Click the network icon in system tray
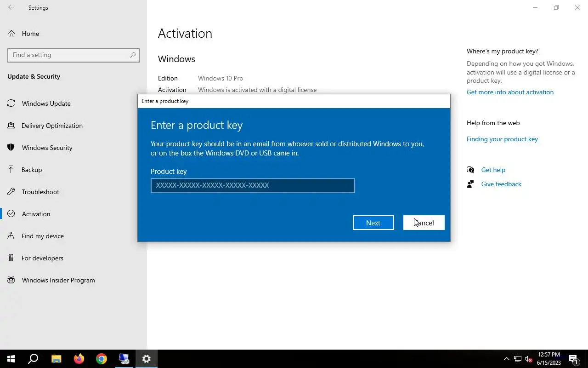Viewport: 588px width, 368px height. (518, 359)
